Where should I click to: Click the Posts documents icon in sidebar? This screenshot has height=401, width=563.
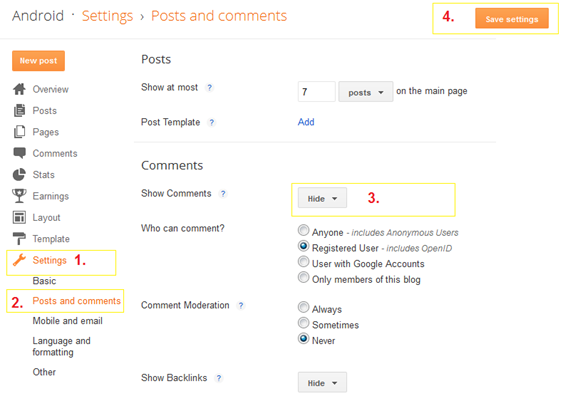19,110
